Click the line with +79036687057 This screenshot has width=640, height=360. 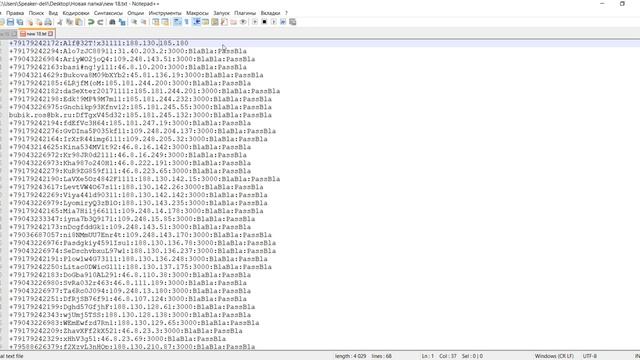tap(140, 235)
